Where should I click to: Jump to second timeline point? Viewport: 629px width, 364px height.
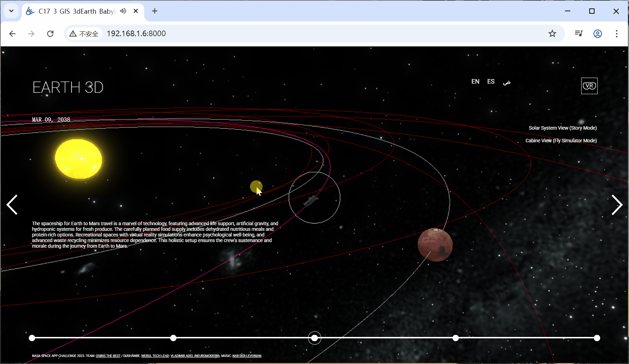click(173, 338)
